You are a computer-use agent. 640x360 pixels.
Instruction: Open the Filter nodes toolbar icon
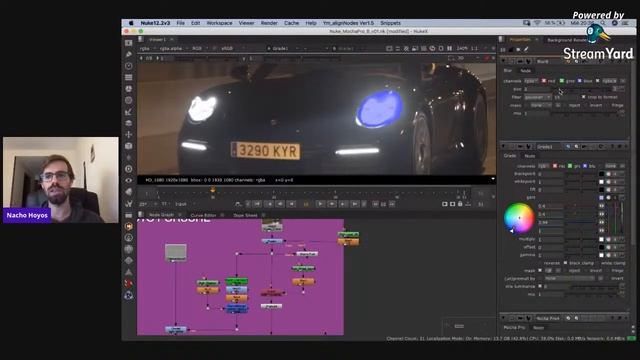click(x=129, y=100)
